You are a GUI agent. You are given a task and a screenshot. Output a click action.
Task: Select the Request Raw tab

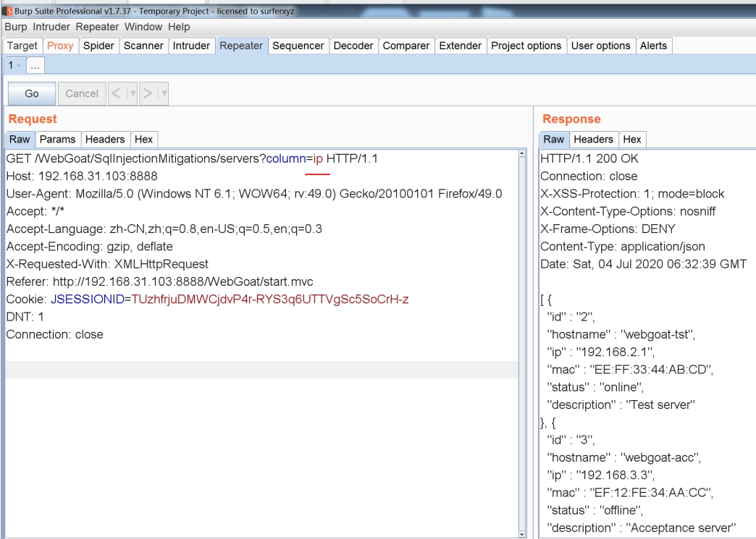click(20, 140)
